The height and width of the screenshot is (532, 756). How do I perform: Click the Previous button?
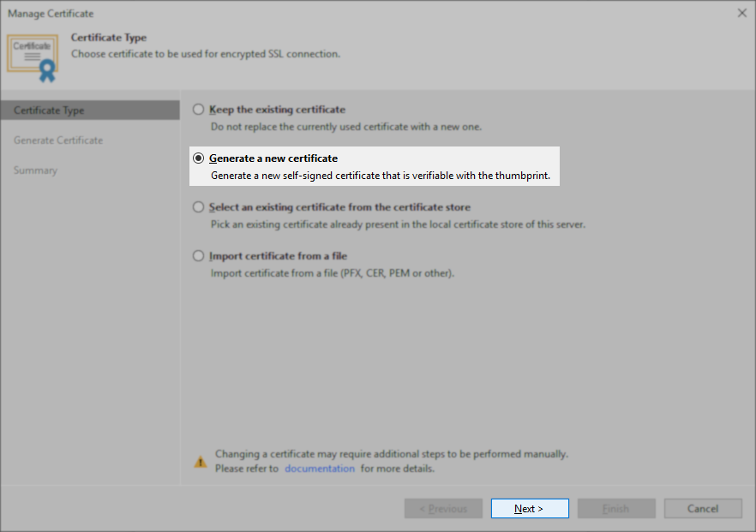click(x=443, y=508)
